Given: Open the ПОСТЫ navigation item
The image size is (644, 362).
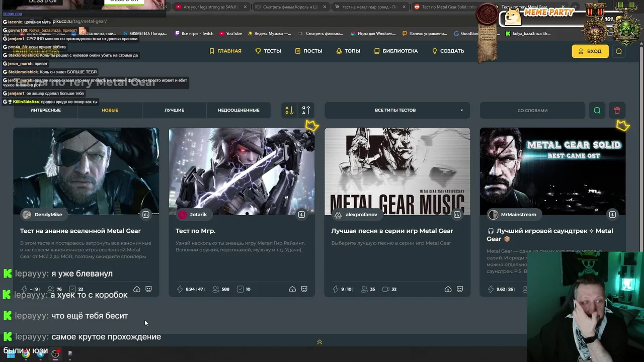Looking at the screenshot, I should (308, 51).
